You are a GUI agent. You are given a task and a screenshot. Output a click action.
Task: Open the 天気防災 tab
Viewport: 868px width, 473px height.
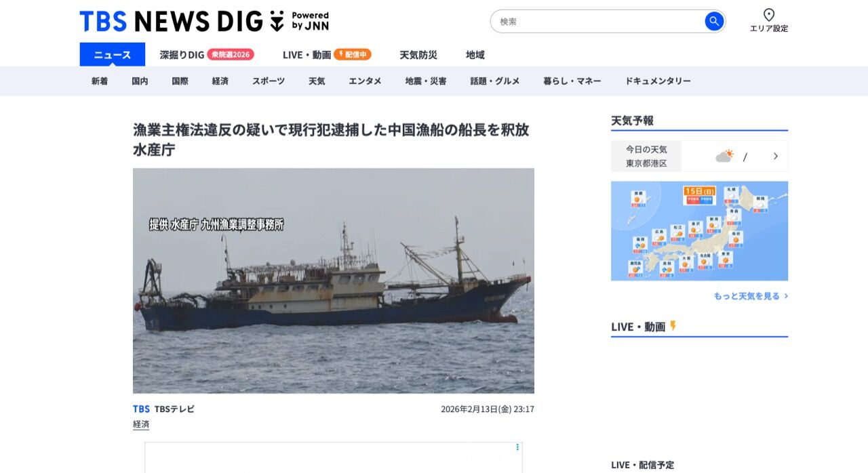(418, 55)
